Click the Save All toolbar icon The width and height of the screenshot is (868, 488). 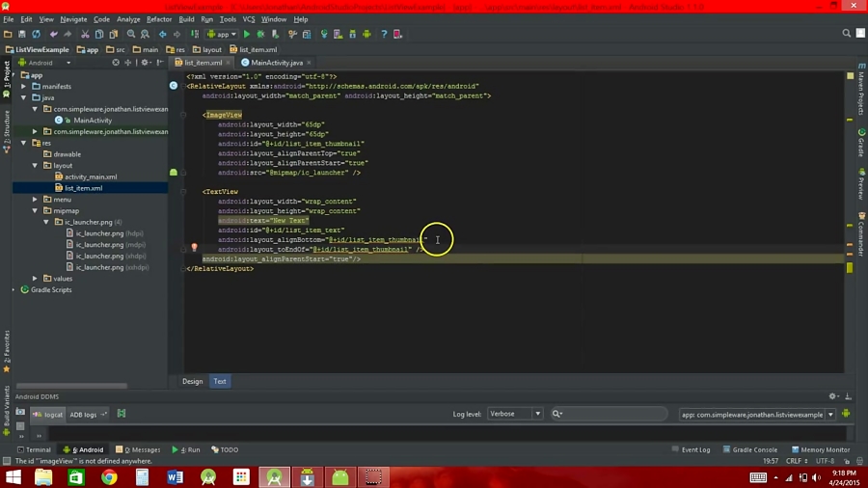coord(22,34)
